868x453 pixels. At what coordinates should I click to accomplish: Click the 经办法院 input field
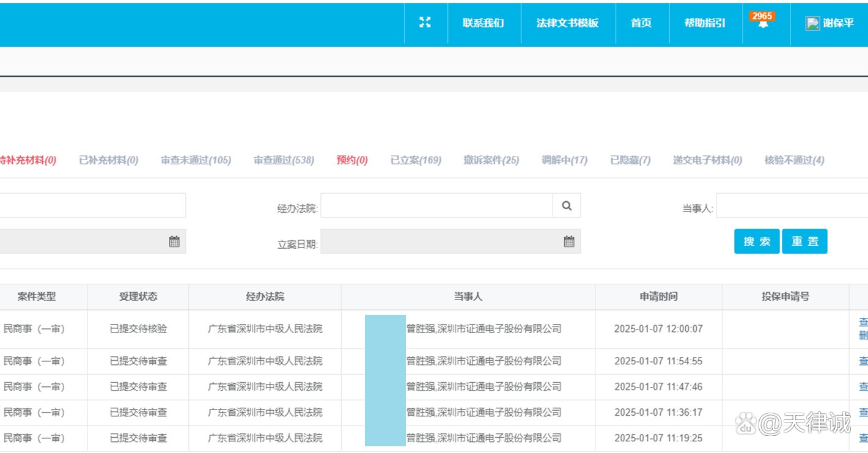tap(436, 206)
